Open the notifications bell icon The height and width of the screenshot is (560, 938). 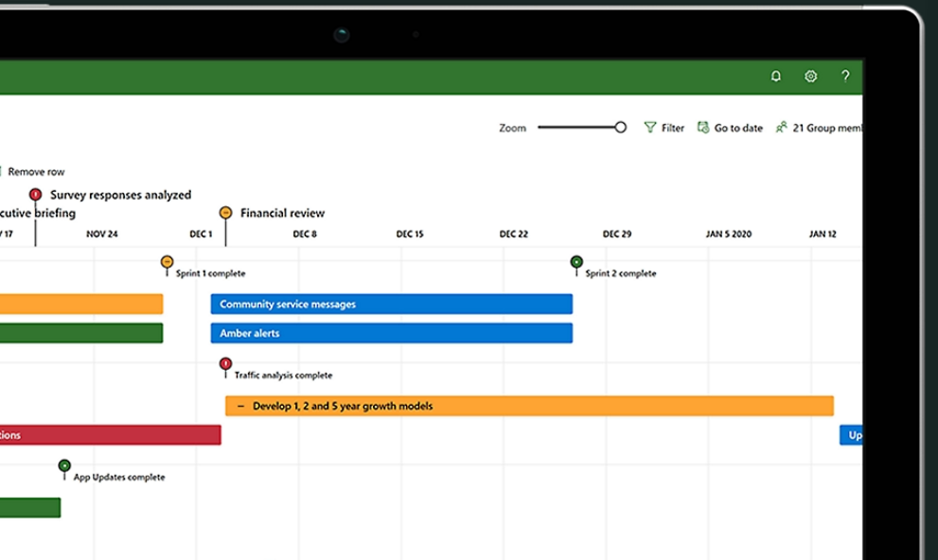776,76
